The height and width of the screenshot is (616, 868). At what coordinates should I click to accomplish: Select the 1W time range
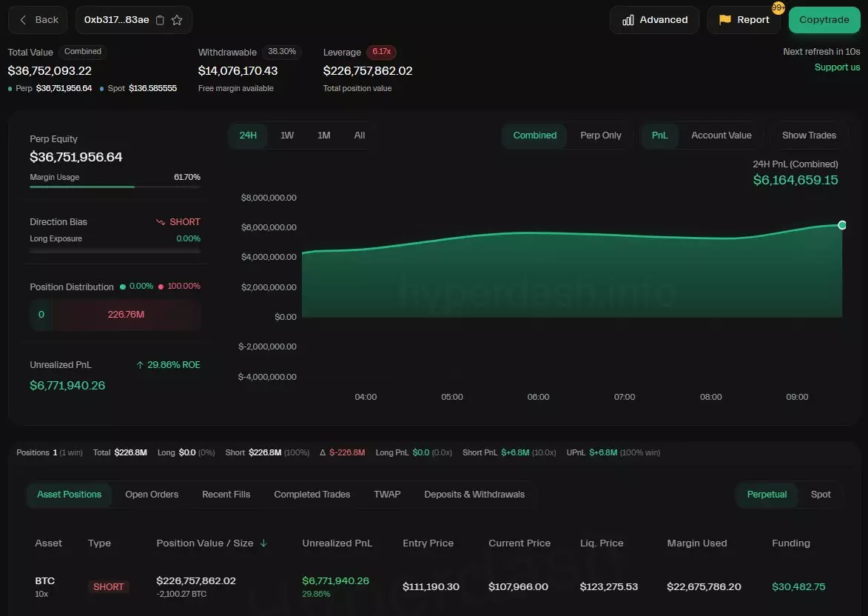pos(287,135)
